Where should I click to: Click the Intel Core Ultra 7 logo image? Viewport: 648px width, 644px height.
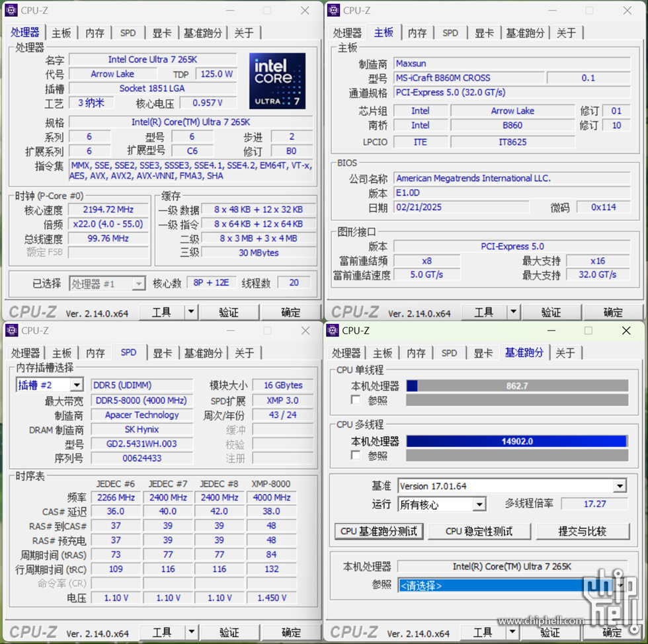pos(277,81)
